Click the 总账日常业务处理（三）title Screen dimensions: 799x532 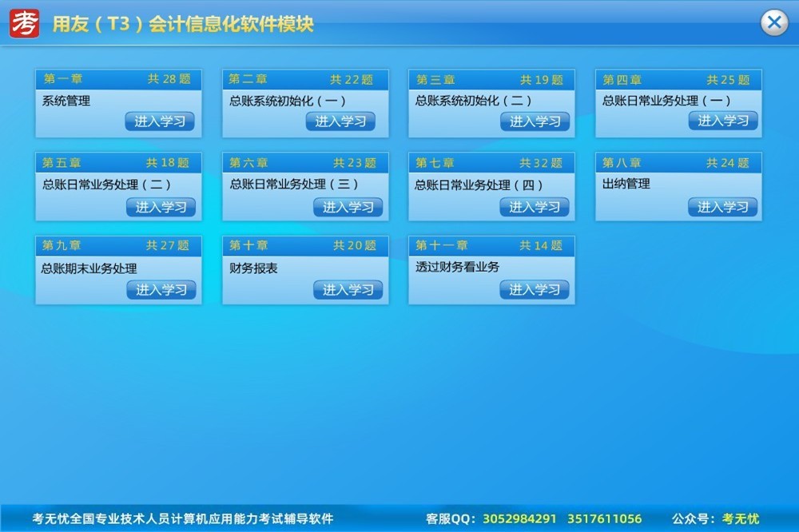294,184
